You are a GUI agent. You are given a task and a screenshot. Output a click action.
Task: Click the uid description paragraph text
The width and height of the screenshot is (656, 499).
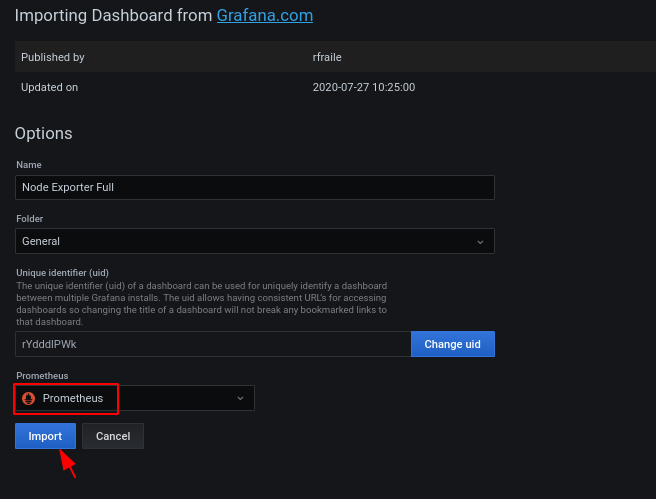click(x=202, y=304)
